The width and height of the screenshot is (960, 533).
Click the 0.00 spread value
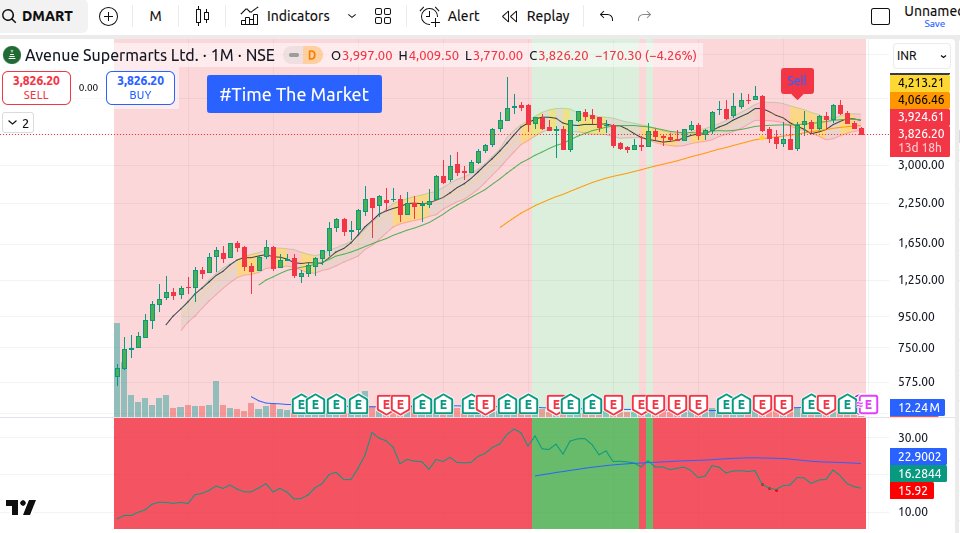pyautogui.click(x=88, y=88)
